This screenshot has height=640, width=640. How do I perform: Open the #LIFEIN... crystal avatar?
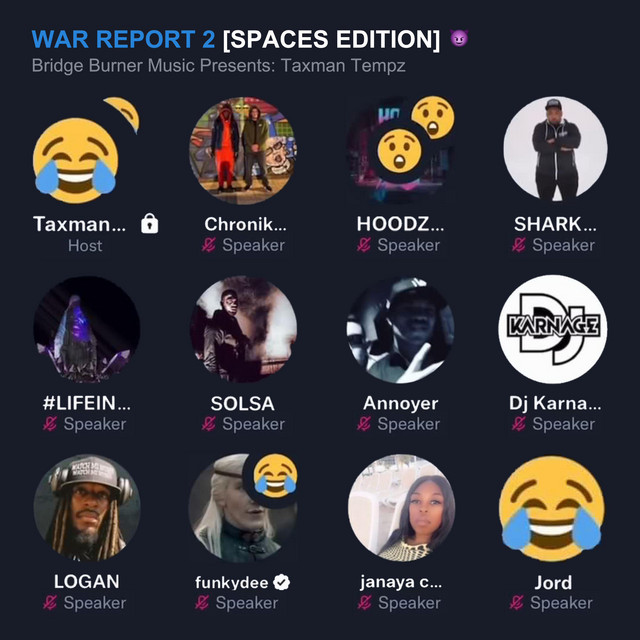[87, 329]
